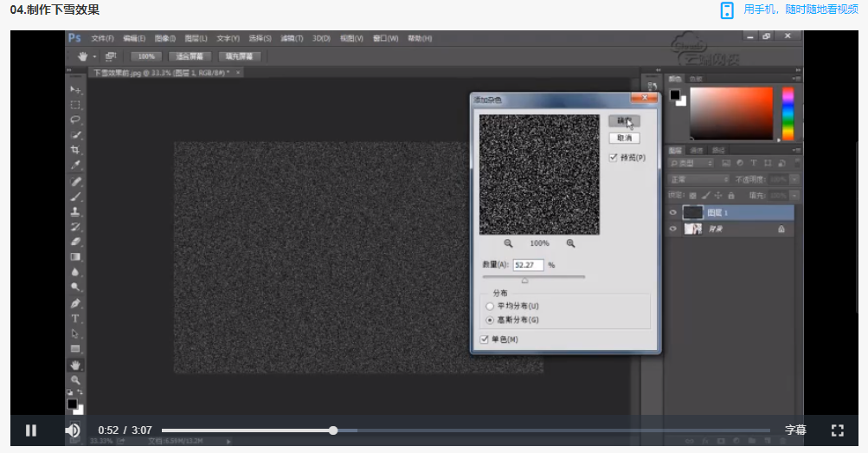The image size is (868, 453).
Task: Hide the 背景 layer with eye icon
Action: tap(673, 229)
